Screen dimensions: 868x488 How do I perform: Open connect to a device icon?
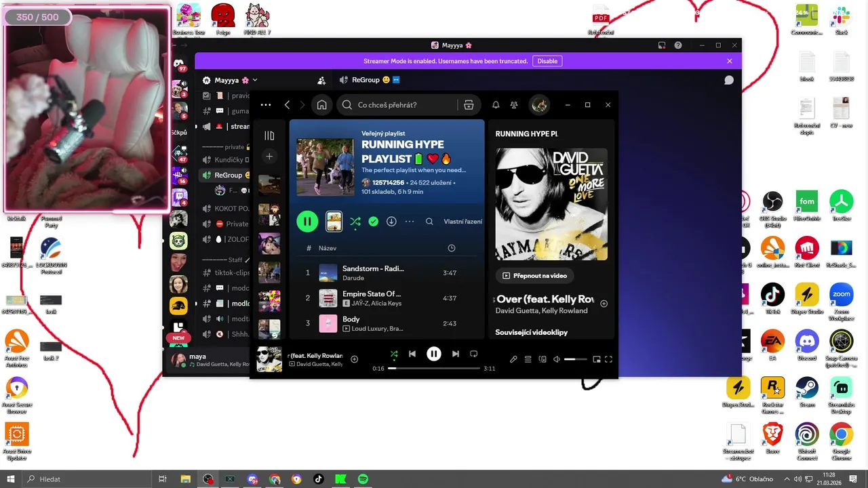(542, 359)
